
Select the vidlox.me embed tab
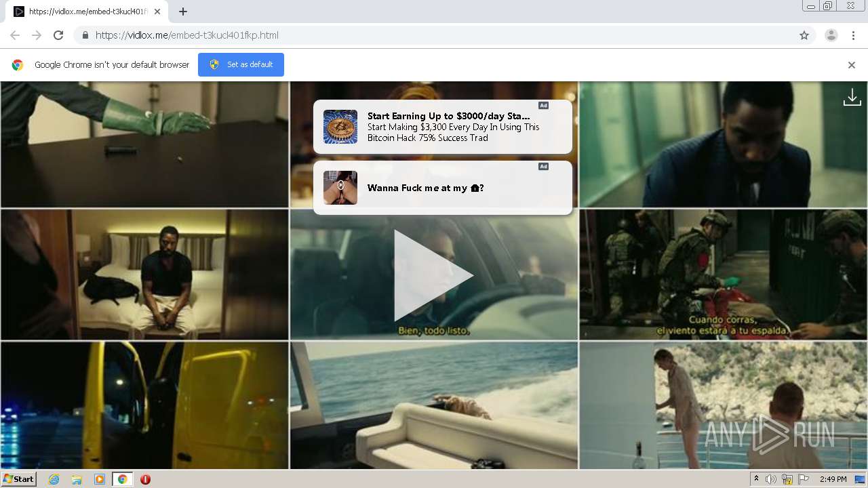point(87,12)
